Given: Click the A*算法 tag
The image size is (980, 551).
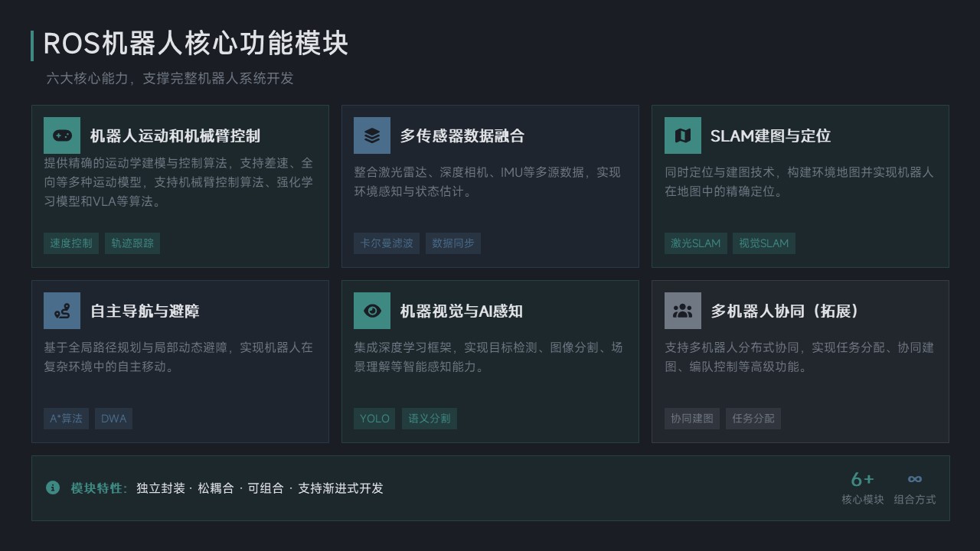Looking at the screenshot, I should point(66,419).
